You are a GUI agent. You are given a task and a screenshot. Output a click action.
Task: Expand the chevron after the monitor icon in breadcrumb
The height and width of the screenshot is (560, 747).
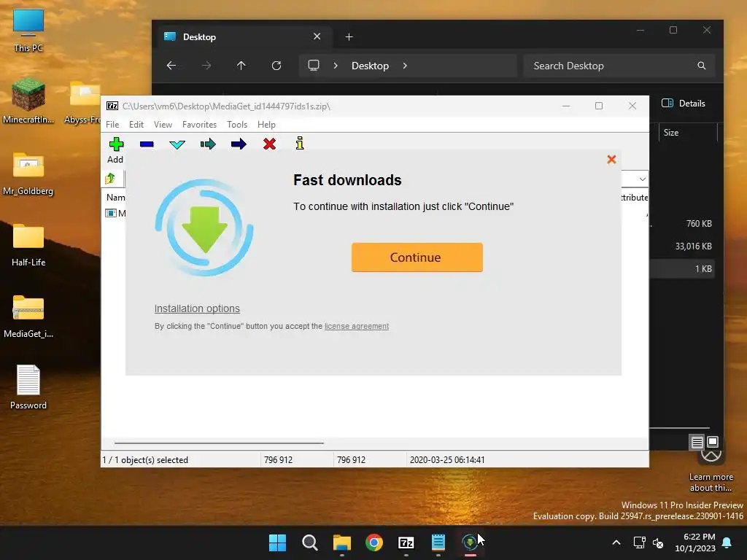click(336, 66)
